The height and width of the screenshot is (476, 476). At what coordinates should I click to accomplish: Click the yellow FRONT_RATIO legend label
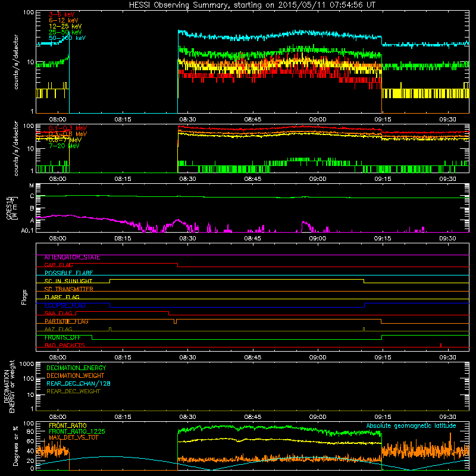pyautogui.click(x=68, y=425)
